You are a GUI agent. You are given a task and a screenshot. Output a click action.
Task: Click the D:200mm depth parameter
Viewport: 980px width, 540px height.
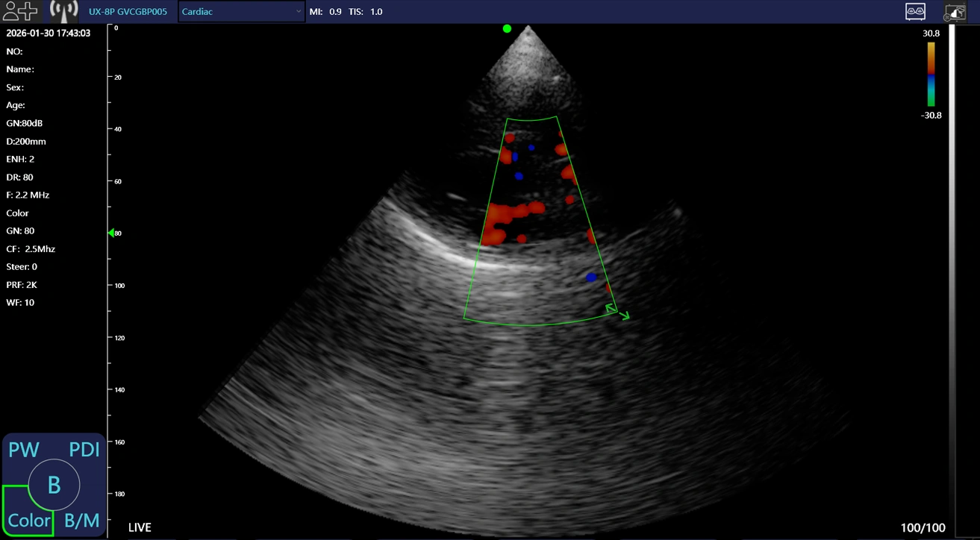pyautogui.click(x=26, y=142)
